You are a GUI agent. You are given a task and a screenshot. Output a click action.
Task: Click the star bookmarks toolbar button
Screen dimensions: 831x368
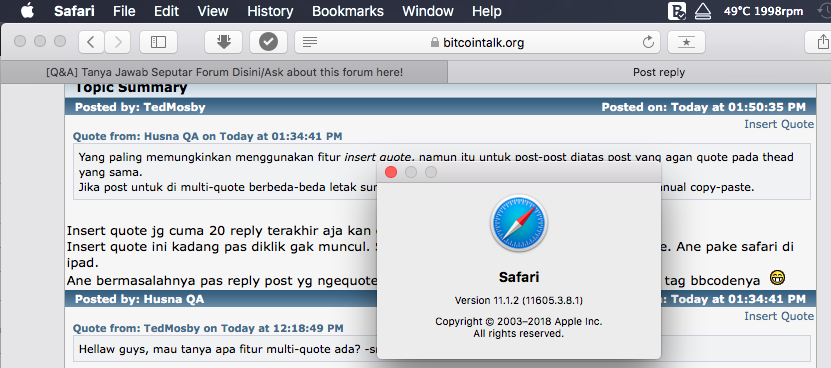(x=686, y=42)
